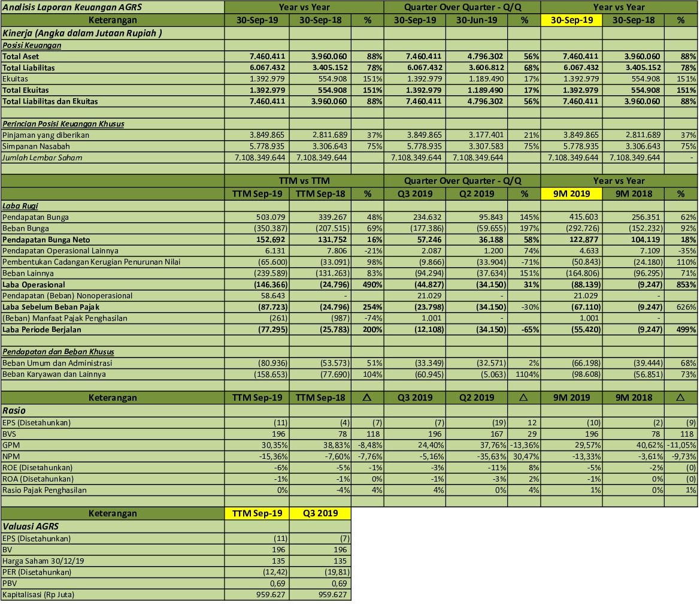
Task: Click the "Laba Operasional" row label
Action: [34, 285]
